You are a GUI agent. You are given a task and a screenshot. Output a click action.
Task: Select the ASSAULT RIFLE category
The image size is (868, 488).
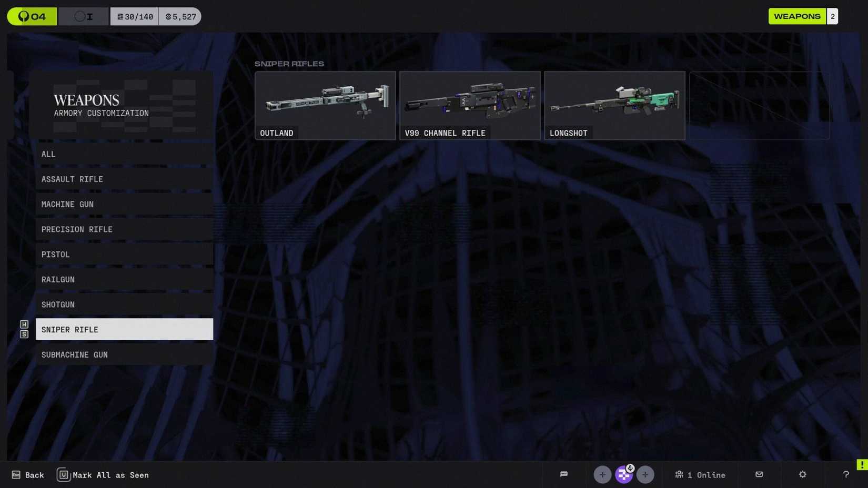coord(72,179)
